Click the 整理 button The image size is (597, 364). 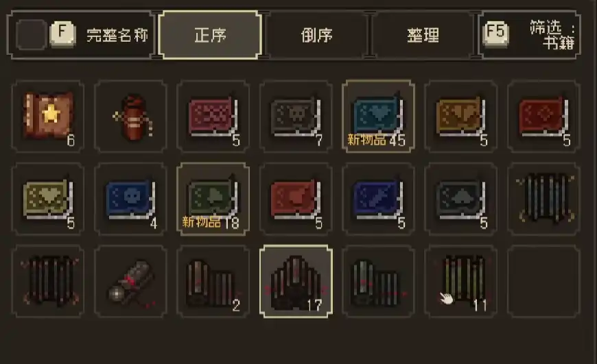(423, 35)
